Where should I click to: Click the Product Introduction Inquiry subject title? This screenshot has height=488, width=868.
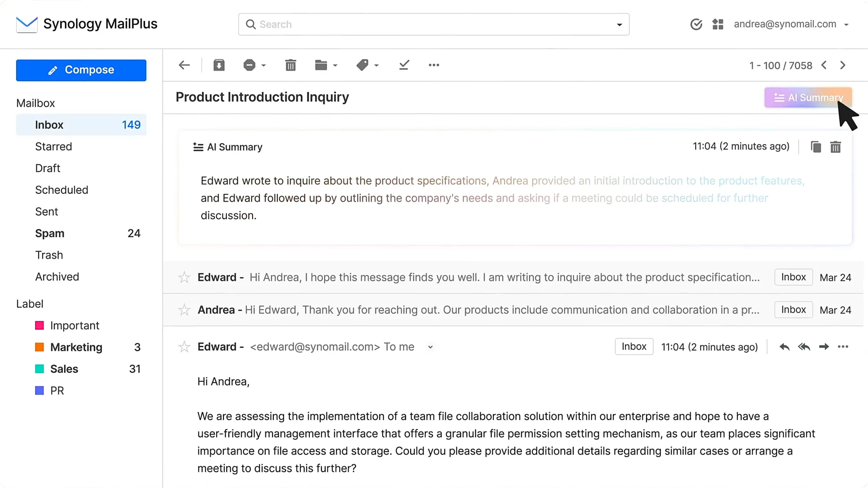click(x=262, y=97)
